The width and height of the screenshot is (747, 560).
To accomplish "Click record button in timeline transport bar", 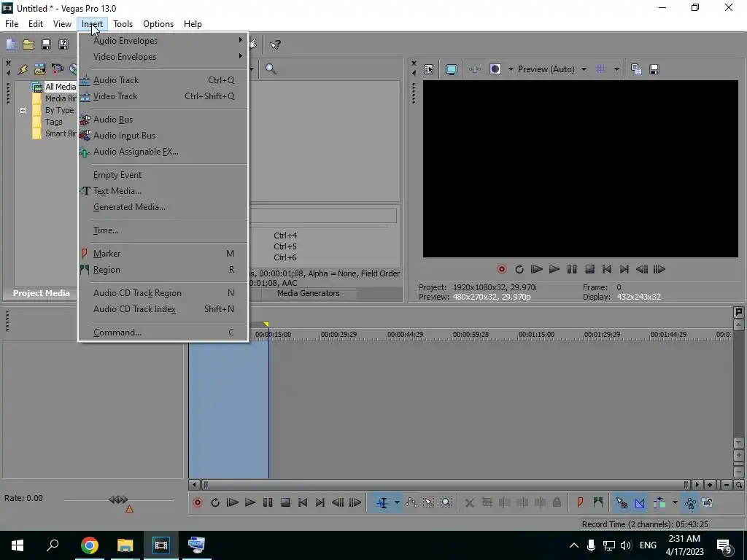I will pyautogui.click(x=198, y=502).
